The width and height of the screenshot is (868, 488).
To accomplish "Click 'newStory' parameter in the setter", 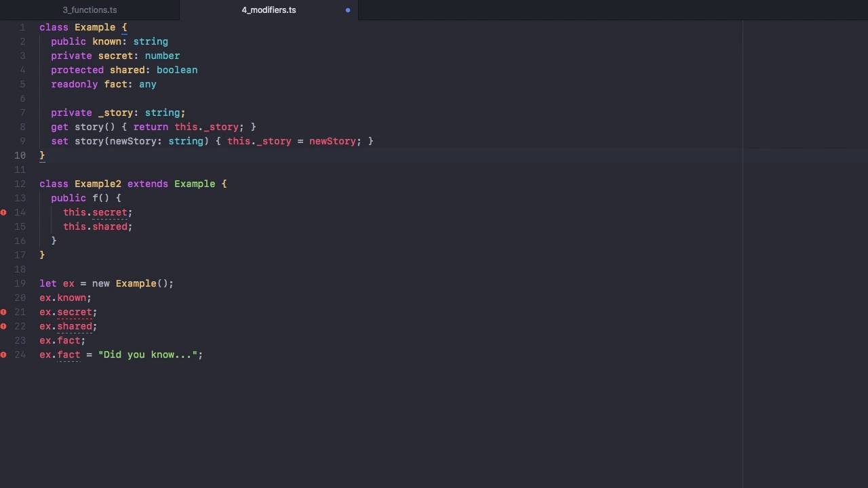I will pyautogui.click(x=133, y=141).
